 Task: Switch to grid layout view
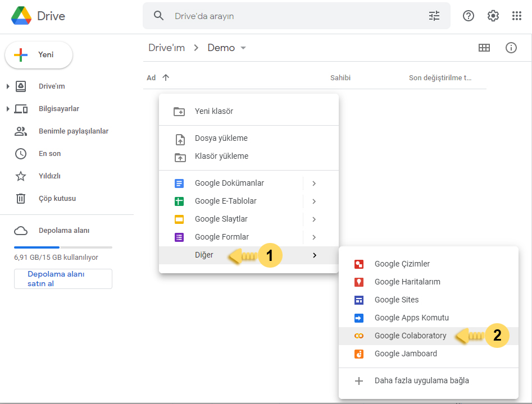(x=484, y=48)
